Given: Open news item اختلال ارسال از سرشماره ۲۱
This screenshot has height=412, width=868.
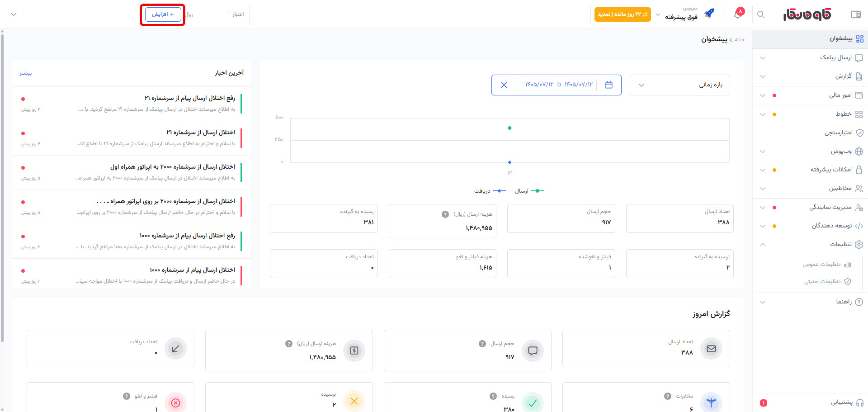Looking at the screenshot, I should [x=132, y=138].
